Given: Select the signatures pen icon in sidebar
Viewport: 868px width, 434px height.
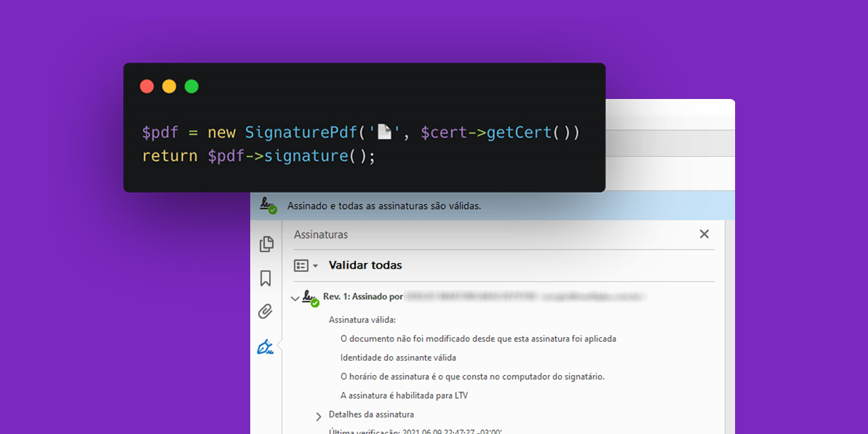Looking at the screenshot, I should [266, 347].
